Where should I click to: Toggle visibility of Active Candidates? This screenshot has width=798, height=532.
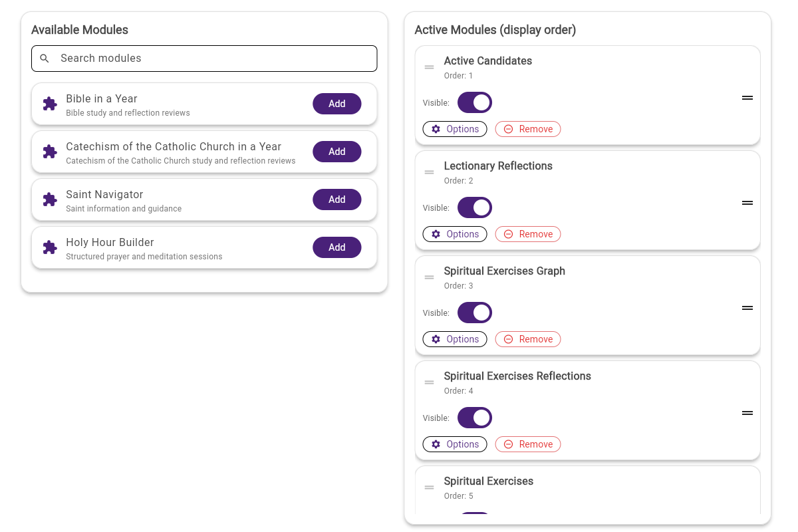click(474, 102)
